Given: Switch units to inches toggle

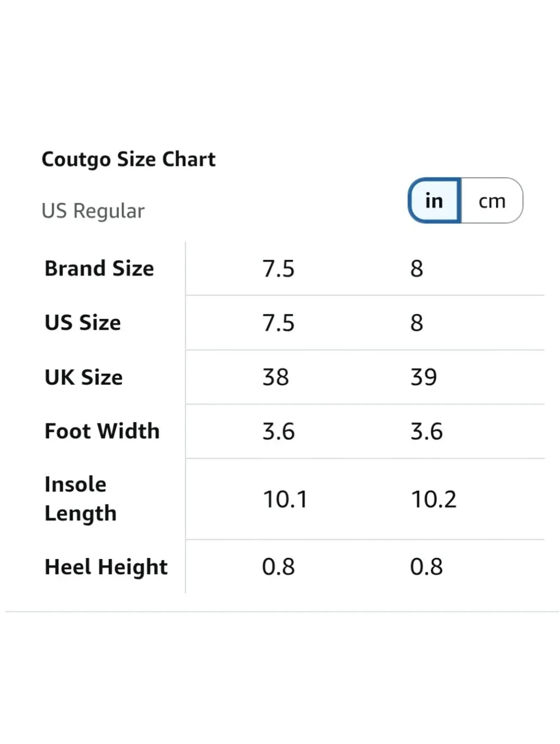Looking at the screenshot, I should (x=435, y=201).
